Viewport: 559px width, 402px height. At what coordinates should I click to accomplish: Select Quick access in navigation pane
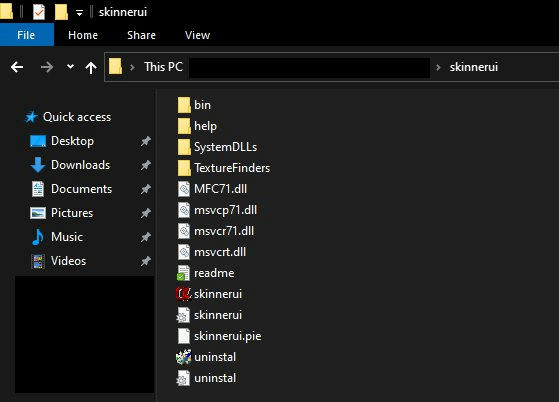tap(77, 117)
